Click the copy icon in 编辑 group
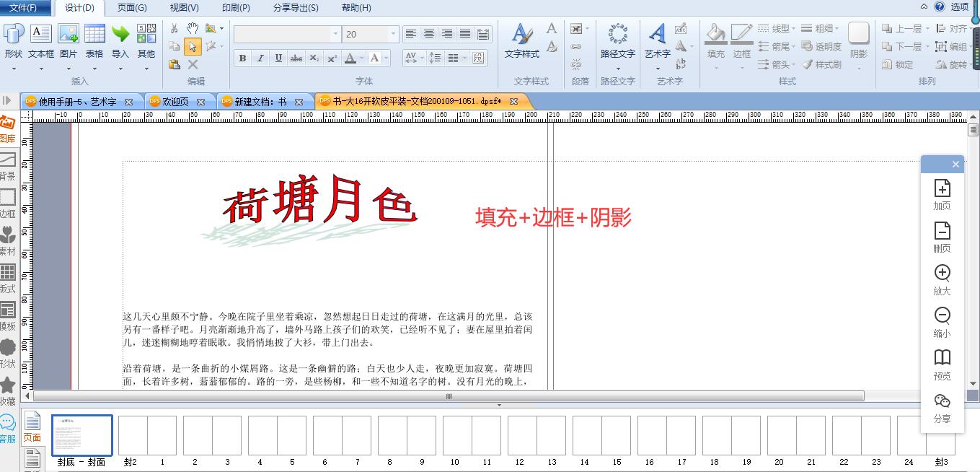Screen dimensions: 980x472 click(174, 46)
